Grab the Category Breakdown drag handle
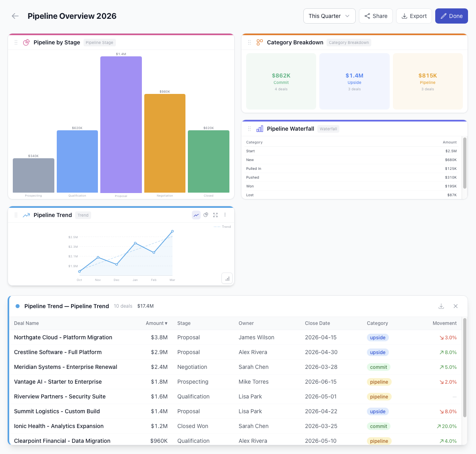The height and width of the screenshot is (454, 476). point(249,42)
